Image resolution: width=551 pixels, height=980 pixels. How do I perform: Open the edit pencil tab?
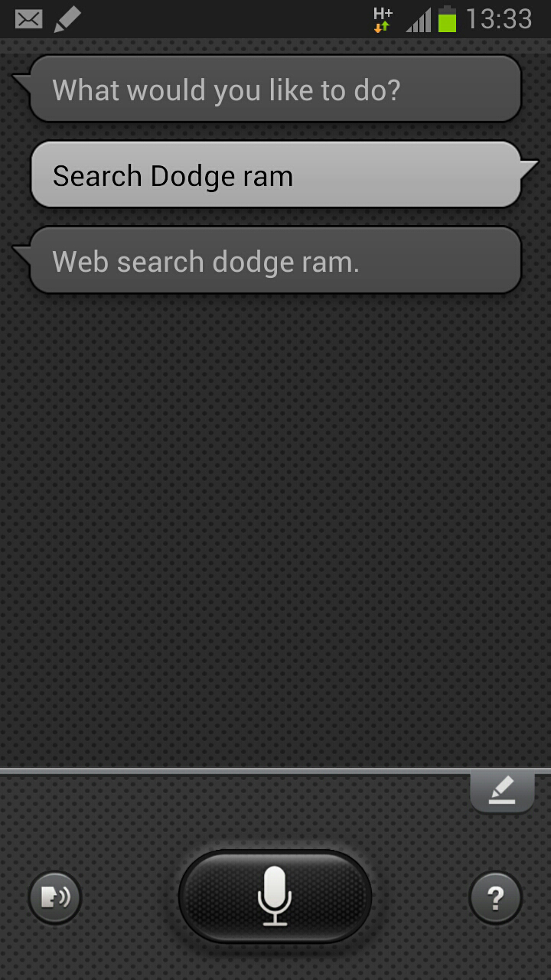click(x=502, y=792)
